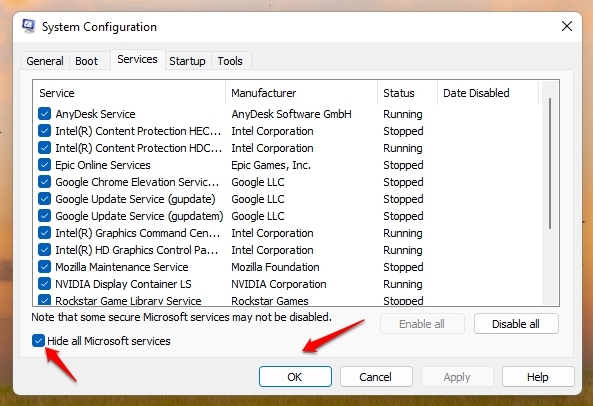Uncheck NVIDIA Display Container LS checkbox
The width and height of the screenshot is (593, 406).
[x=44, y=284]
